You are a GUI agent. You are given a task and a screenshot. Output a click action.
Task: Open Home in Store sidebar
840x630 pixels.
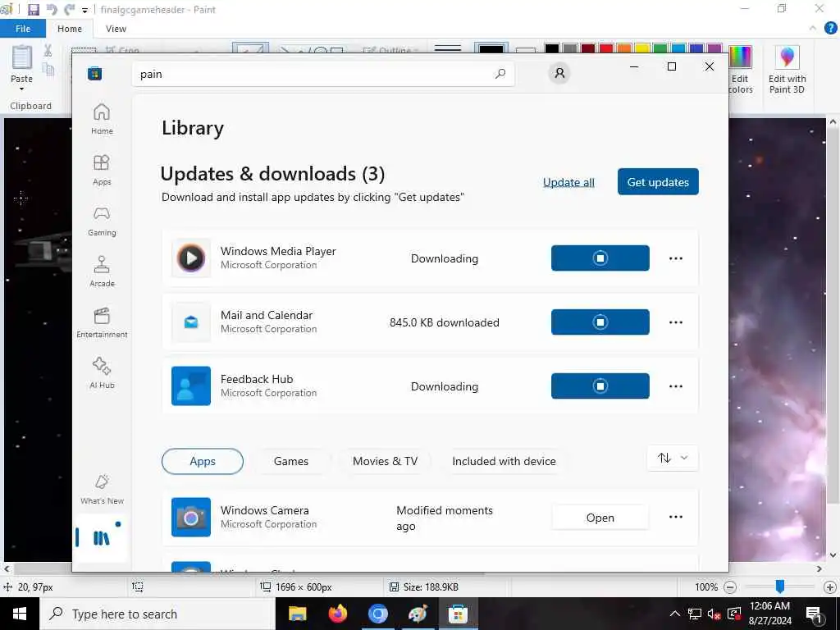[102, 119]
